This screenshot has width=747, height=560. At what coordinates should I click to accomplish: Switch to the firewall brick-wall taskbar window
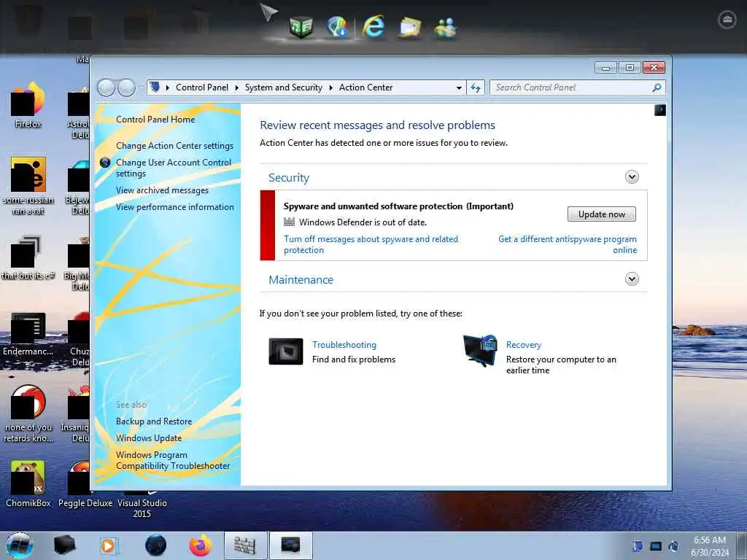(245, 545)
